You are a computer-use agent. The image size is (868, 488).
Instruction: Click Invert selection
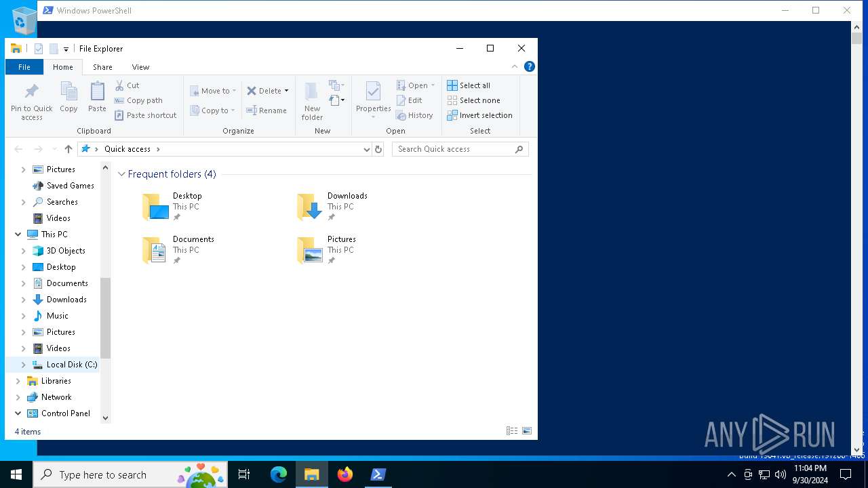pos(479,115)
